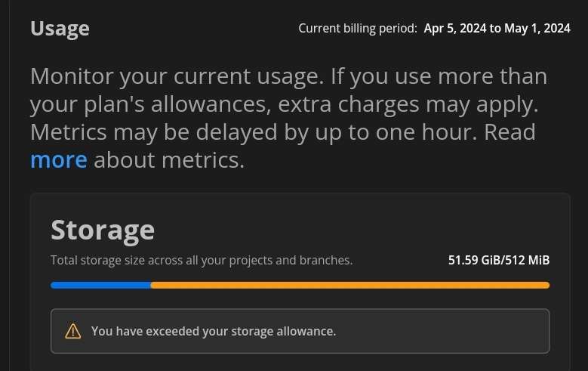Click the warning triangle icon in the alert
Screen dimensions: 588x371
click(73, 331)
